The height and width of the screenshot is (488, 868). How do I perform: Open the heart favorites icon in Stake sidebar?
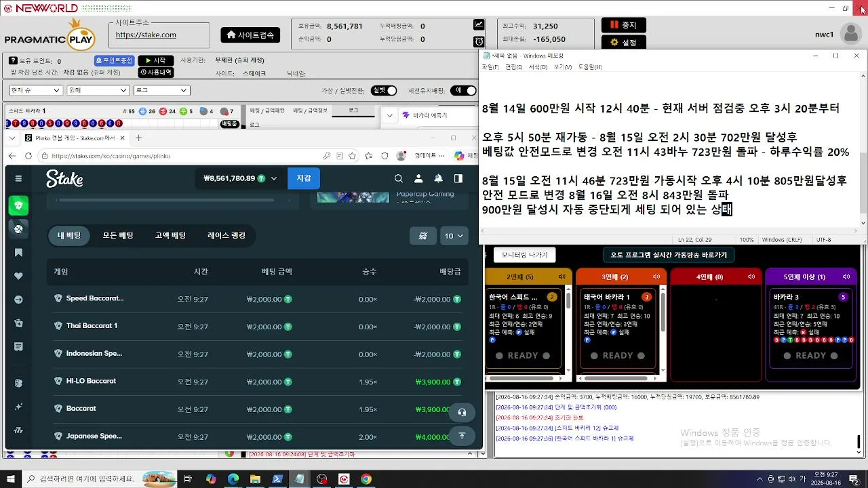[18, 276]
